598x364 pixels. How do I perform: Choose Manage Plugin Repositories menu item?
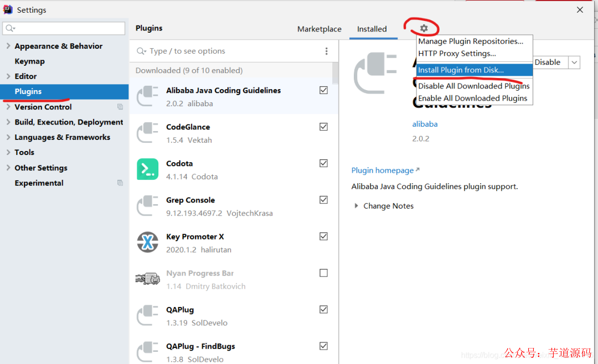pyautogui.click(x=475, y=41)
